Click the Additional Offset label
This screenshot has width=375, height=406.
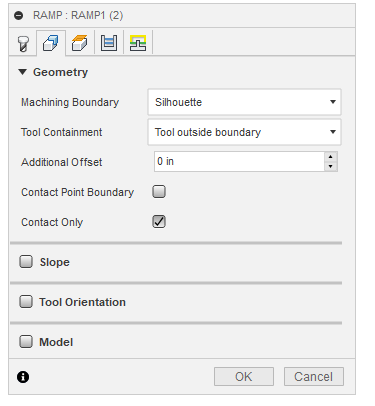pyautogui.click(x=62, y=162)
